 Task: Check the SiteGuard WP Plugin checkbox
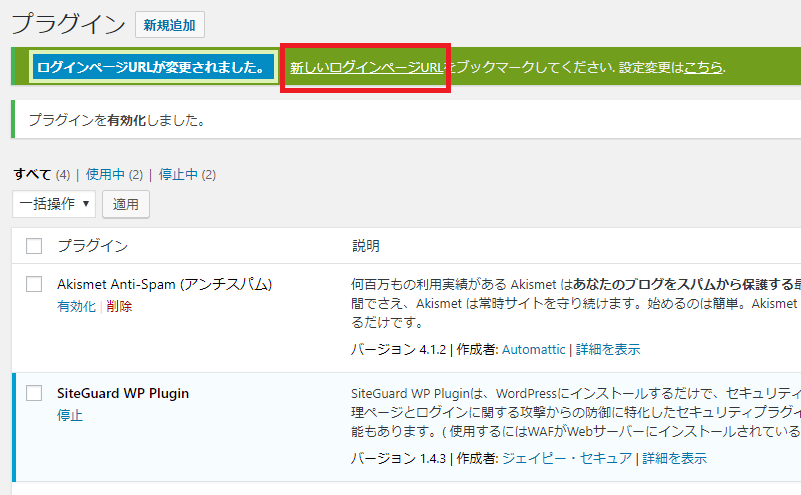pyautogui.click(x=34, y=393)
